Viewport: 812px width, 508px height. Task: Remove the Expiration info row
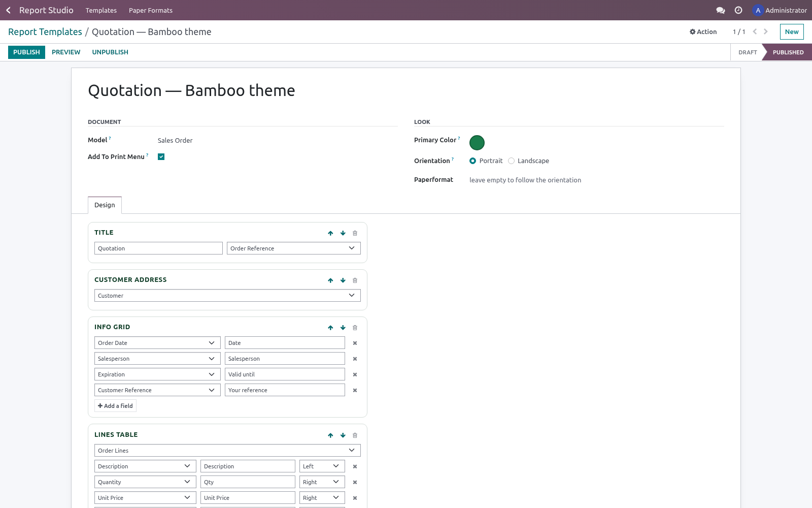tap(355, 374)
